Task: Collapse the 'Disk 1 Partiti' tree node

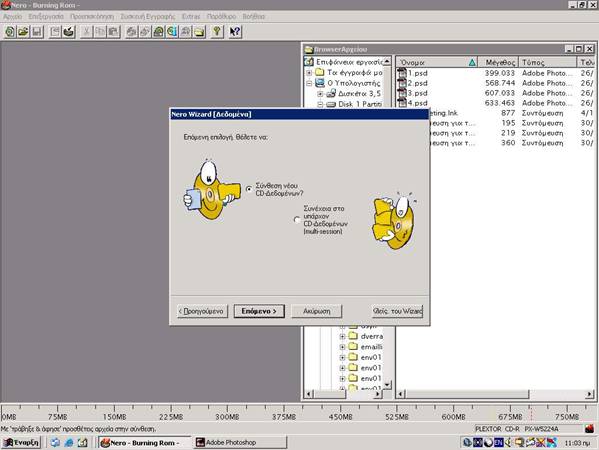Action: pos(320,104)
